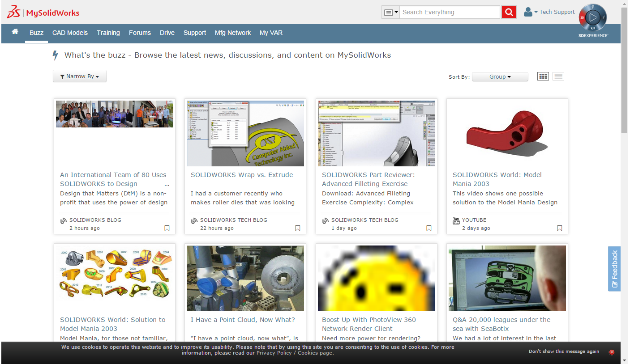630x364 pixels.
Task: Close the cookie notice with red X
Action: 612,352
